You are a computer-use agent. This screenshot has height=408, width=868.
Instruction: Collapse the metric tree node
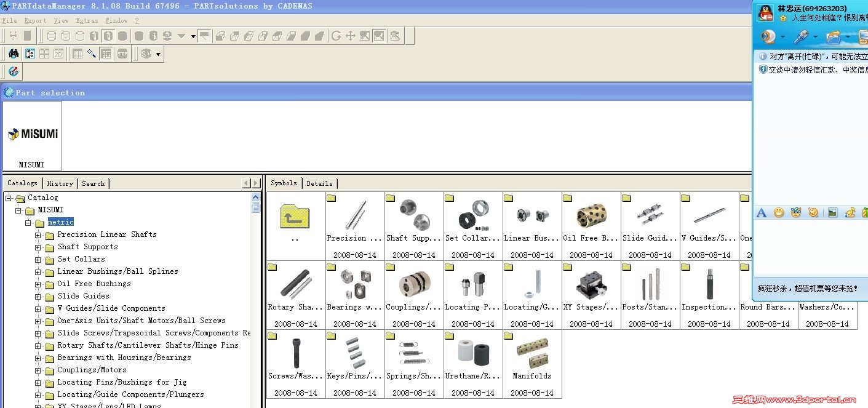pos(28,223)
